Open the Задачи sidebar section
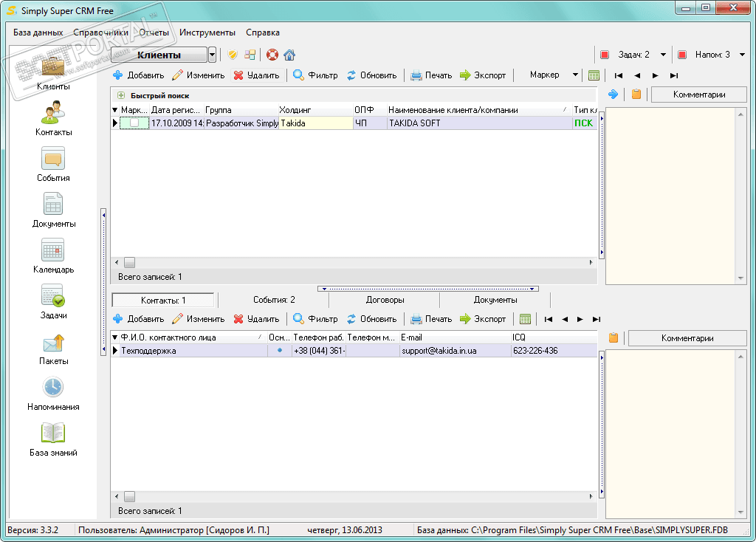 (53, 302)
